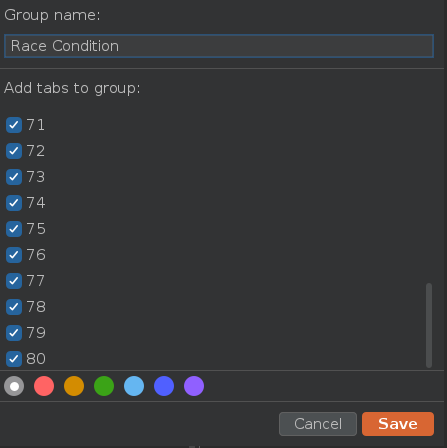This screenshot has width=447, height=448.
Task: Toggle the checkbox for tab 75
Action: click(x=14, y=229)
